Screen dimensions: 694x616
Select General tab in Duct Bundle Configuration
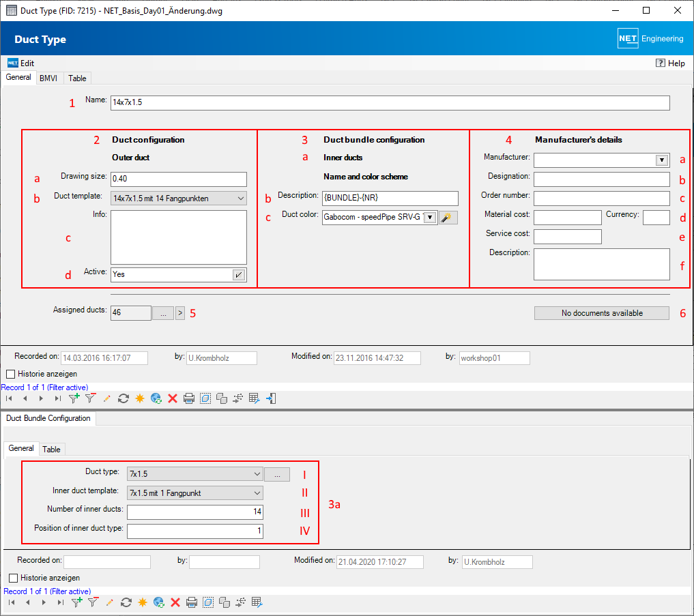tap(20, 448)
